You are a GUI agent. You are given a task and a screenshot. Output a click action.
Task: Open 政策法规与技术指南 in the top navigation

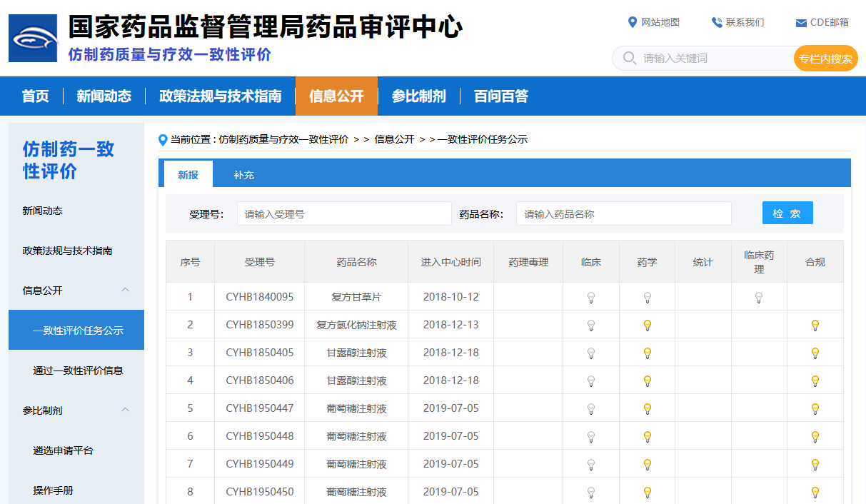click(220, 96)
